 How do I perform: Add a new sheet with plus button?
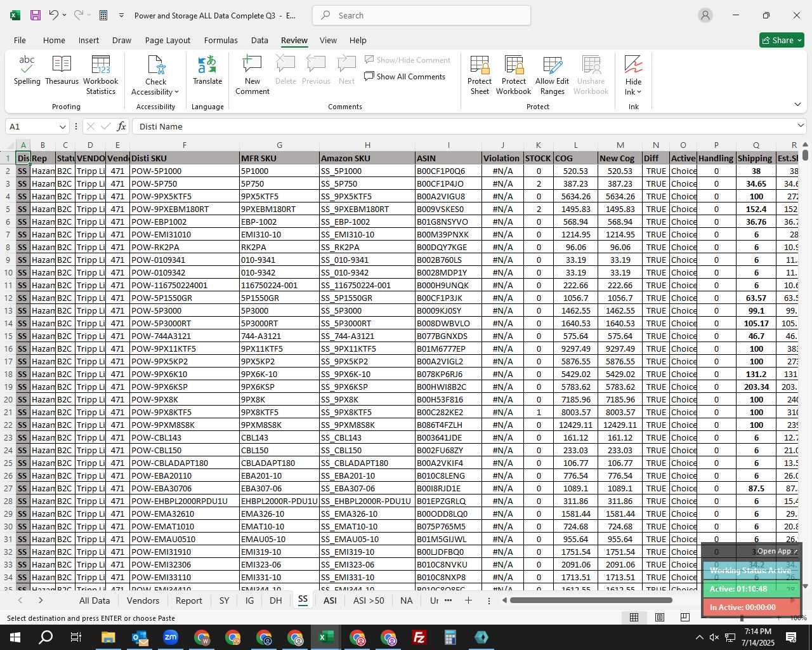point(468,600)
